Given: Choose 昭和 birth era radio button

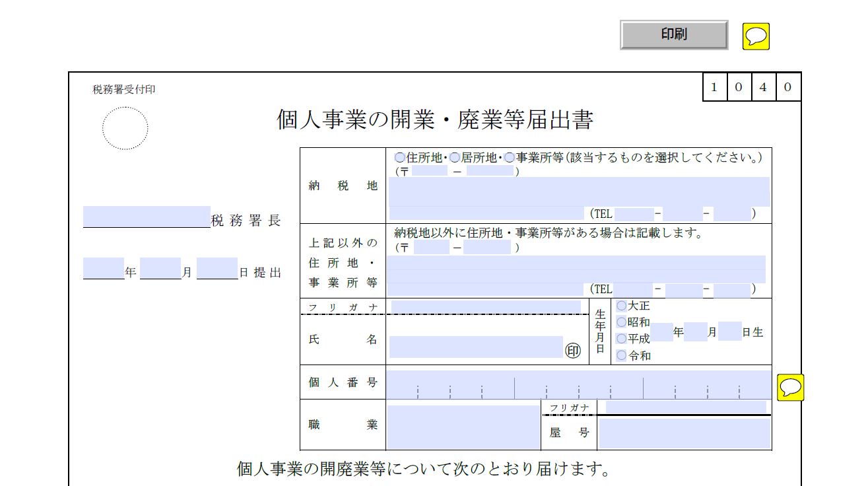Looking at the screenshot, I should pos(621,322).
